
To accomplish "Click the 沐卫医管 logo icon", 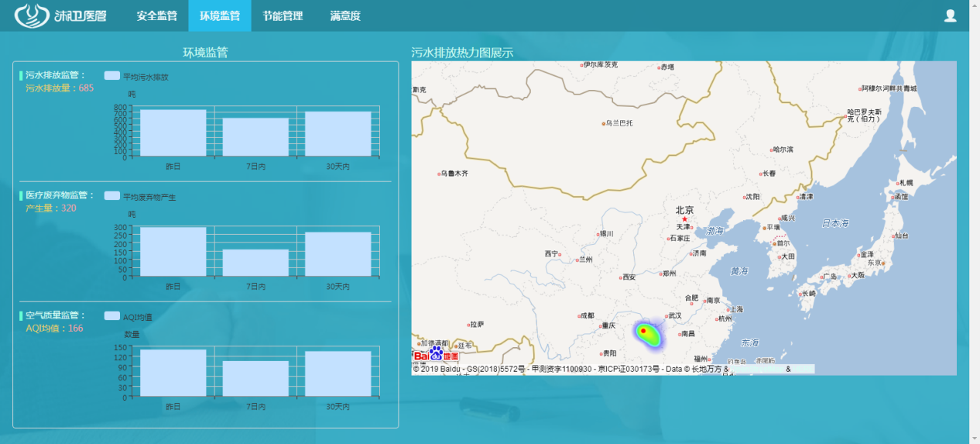I will (x=33, y=15).
